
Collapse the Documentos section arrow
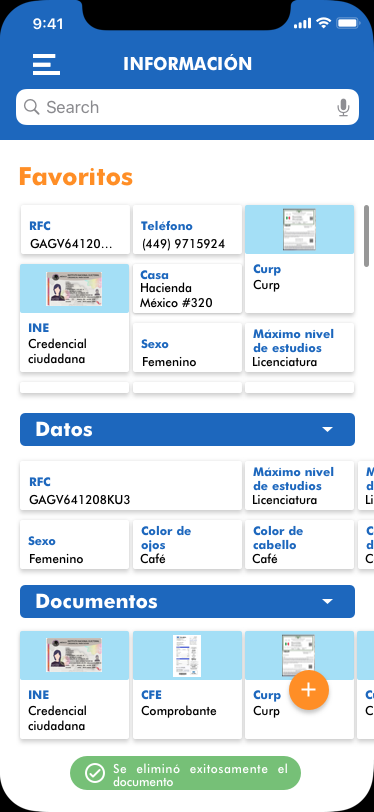pos(327,601)
